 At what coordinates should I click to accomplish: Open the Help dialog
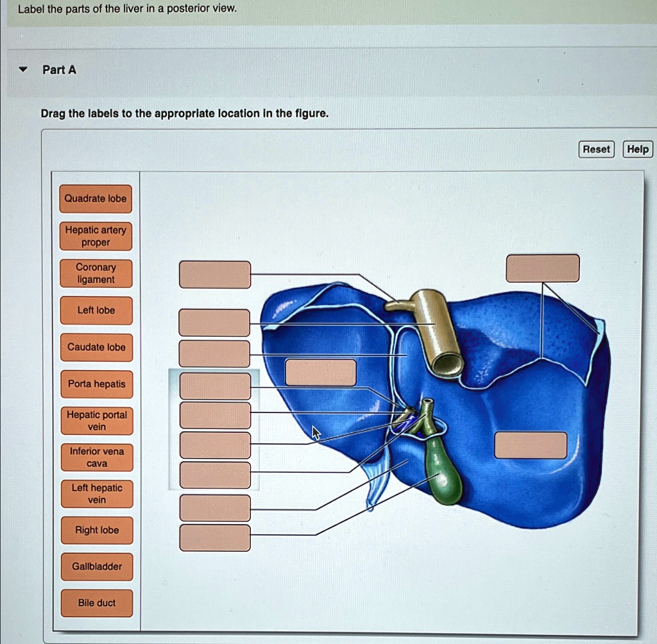coord(637,149)
